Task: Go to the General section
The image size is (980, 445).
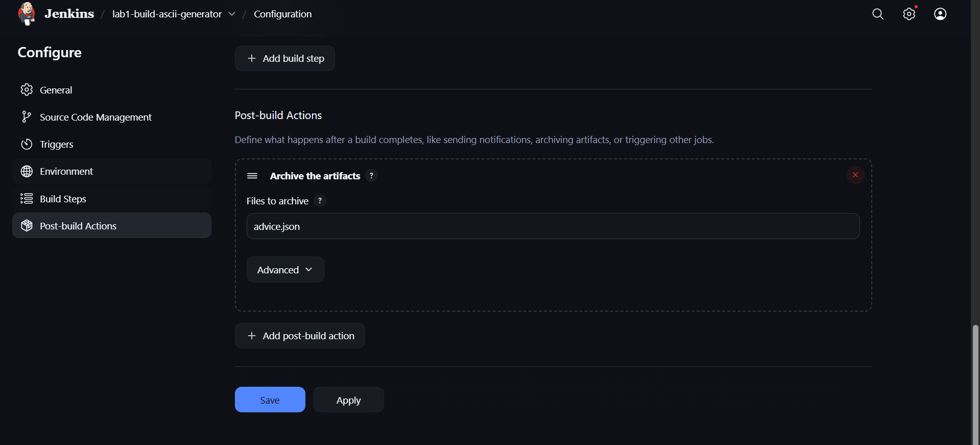Action: click(56, 90)
